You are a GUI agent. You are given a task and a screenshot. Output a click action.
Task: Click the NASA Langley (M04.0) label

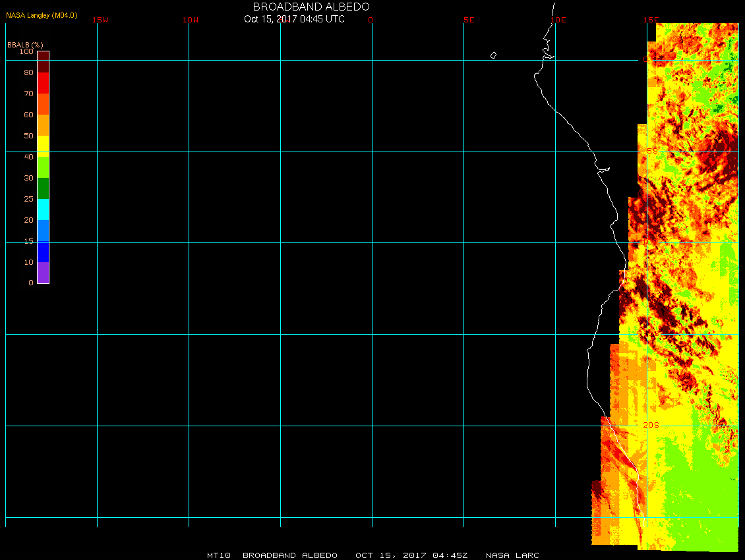42,15
